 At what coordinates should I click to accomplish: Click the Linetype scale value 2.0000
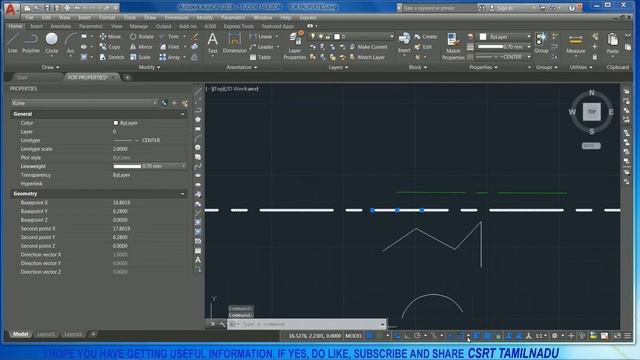tap(120, 149)
